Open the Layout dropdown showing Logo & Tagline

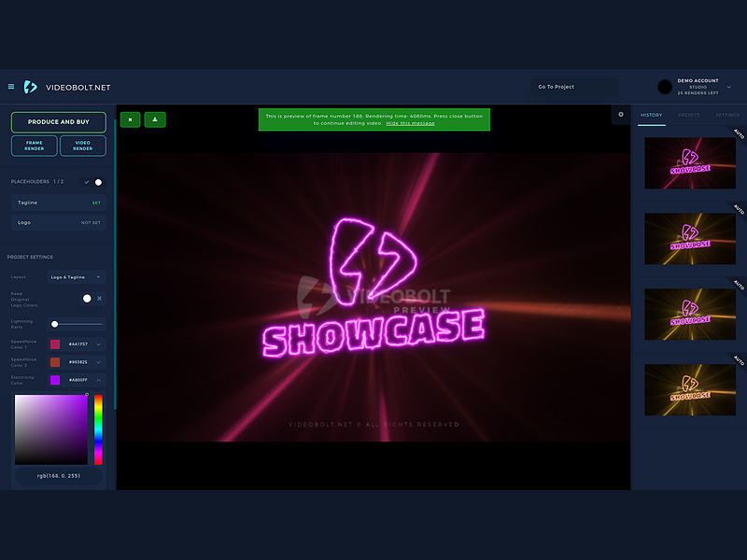point(75,277)
